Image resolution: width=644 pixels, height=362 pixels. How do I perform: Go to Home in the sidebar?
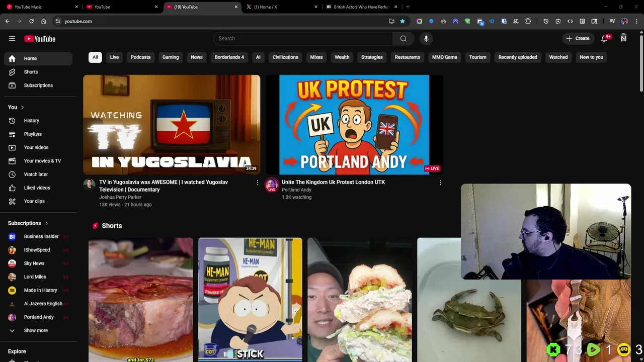point(38,59)
